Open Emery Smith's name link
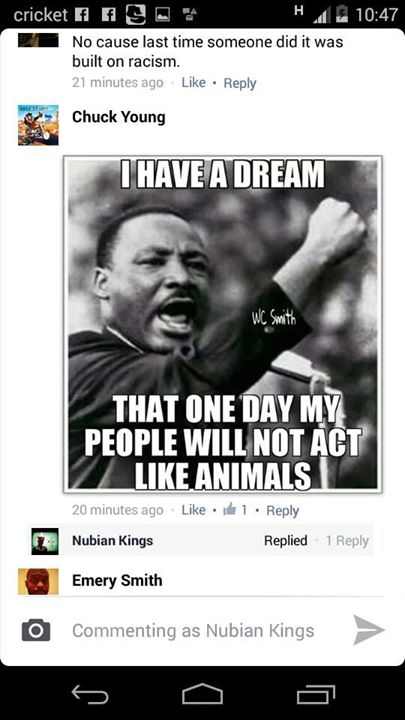This screenshot has height=720, width=405. [x=117, y=580]
